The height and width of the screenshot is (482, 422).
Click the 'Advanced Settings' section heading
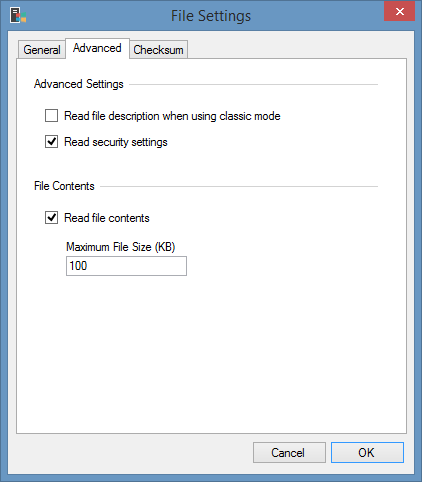79,84
